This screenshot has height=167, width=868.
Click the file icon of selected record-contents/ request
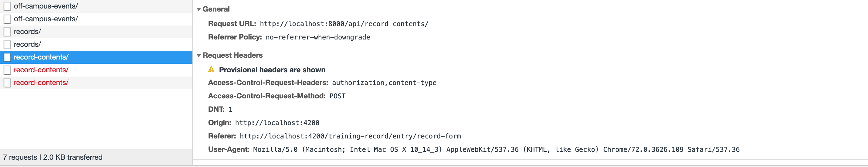pos(7,57)
